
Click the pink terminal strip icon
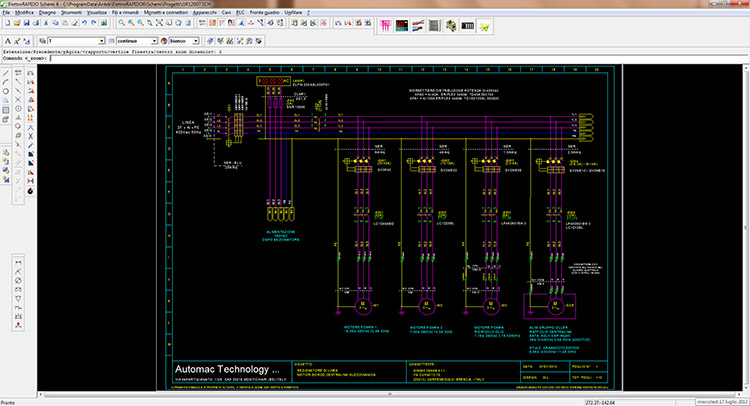pos(386,26)
